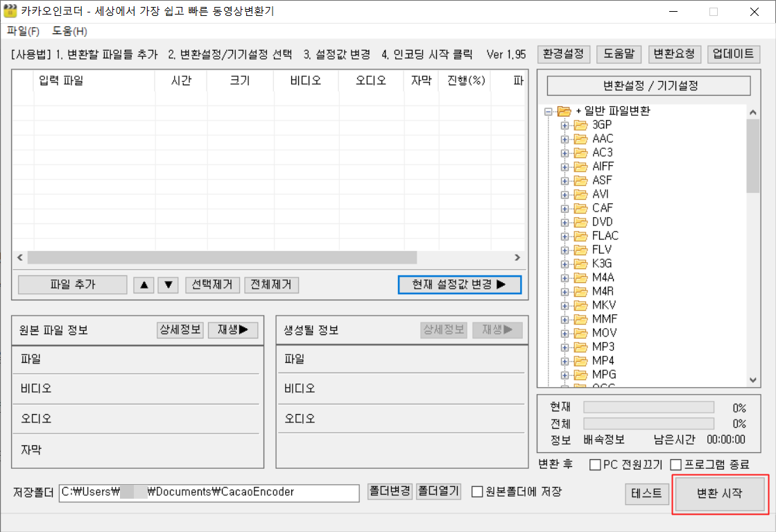Click the 폴더변경 button
The image size is (776, 532).
coord(390,491)
